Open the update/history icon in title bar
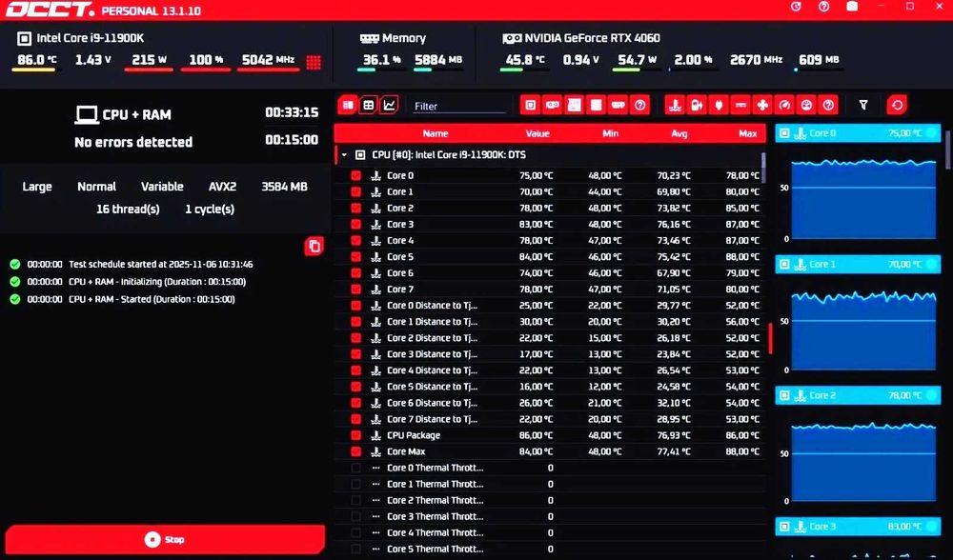Screen dimensions: 953x560 796,7
